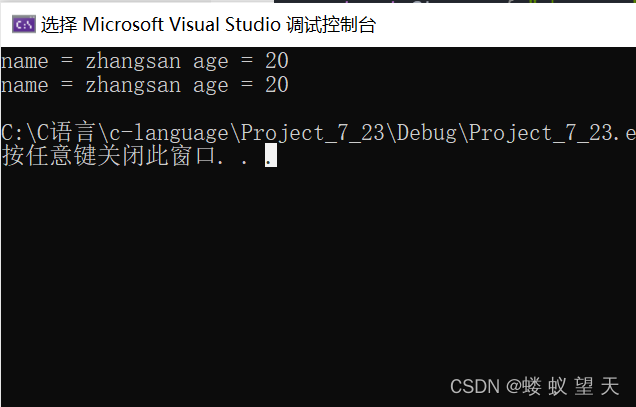Select the value 20 on the second line
636x407 pixels.
point(277,84)
